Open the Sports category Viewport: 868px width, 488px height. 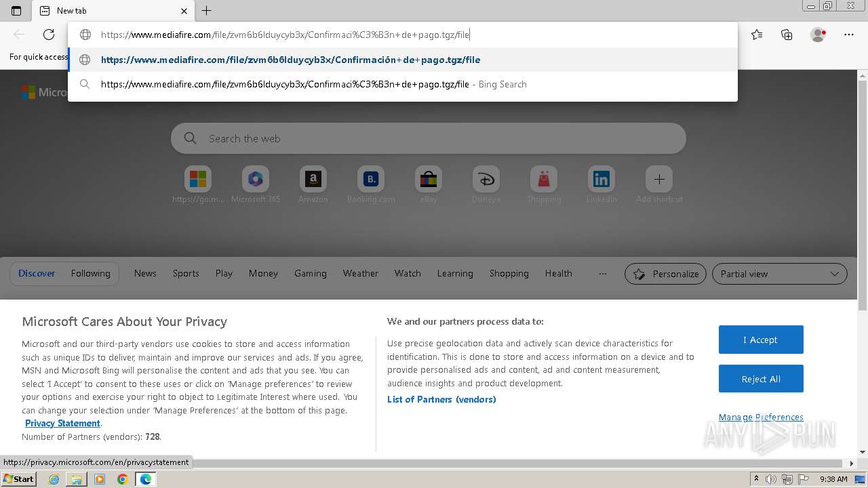[x=186, y=273]
